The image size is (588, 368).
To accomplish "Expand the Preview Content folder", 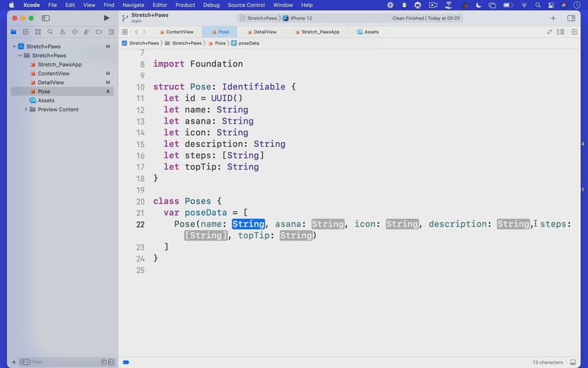I will click(x=26, y=109).
